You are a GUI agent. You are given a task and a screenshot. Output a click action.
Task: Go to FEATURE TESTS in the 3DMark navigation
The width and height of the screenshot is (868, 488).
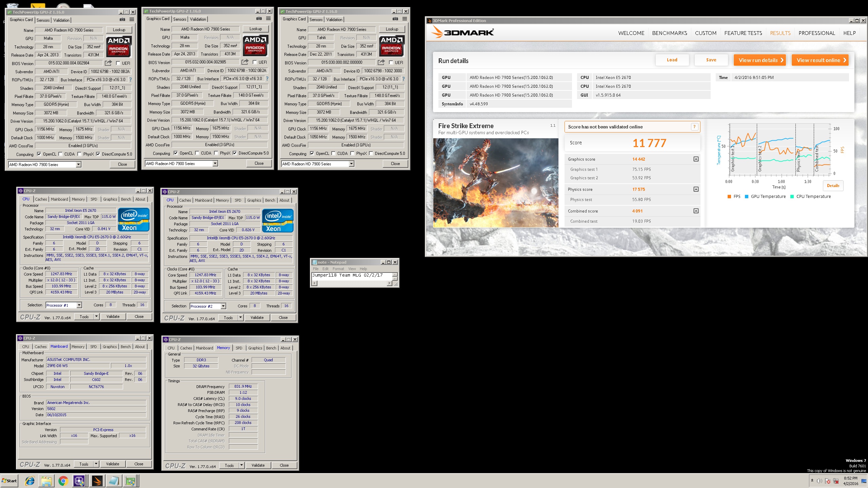point(743,33)
